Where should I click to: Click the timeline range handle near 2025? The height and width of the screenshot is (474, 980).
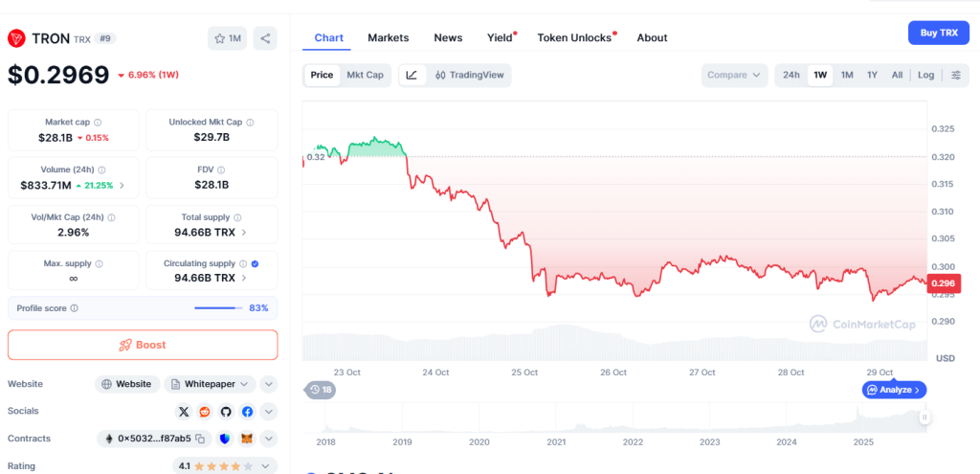pyautogui.click(x=924, y=418)
